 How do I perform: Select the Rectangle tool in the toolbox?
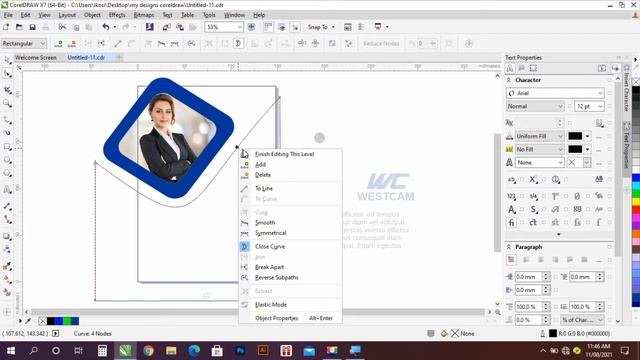7,147
